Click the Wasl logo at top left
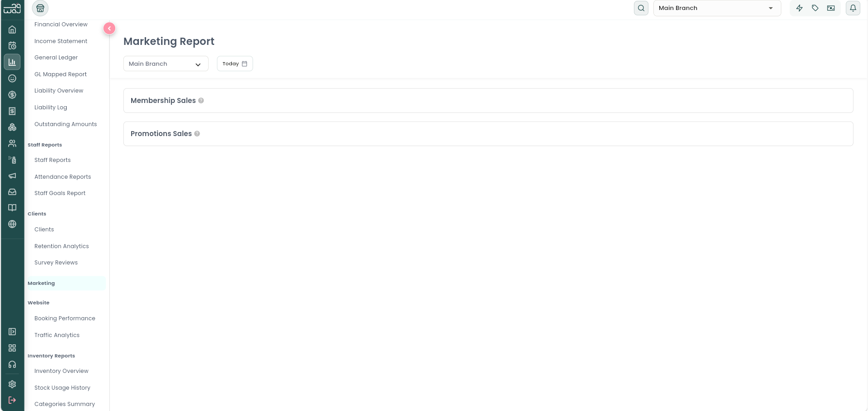868x411 pixels. pyautogui.click(x=12, y=8)
